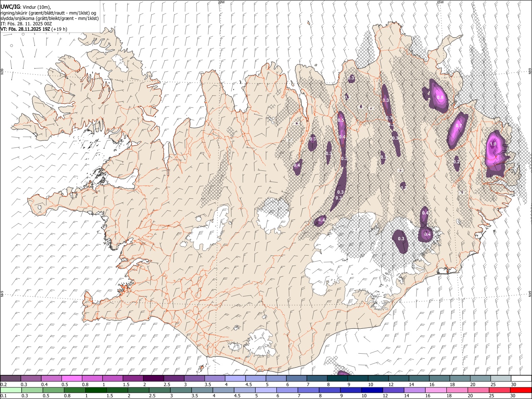Click the magenta snowfall cell labeled 1.9
The height and width of the screenshot is (399, 532).
[x=495, y=153]
